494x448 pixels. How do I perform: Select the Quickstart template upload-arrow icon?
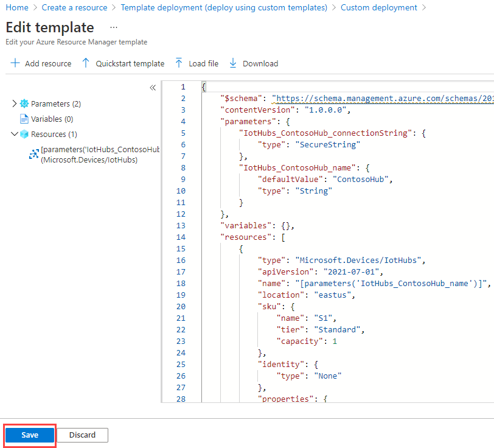[x=87, y=63]
